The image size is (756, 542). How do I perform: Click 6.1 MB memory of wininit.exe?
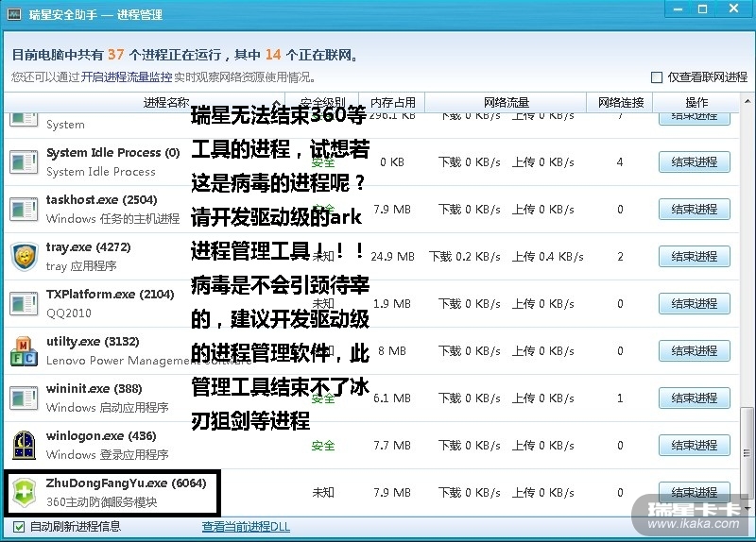coord(392,398)
